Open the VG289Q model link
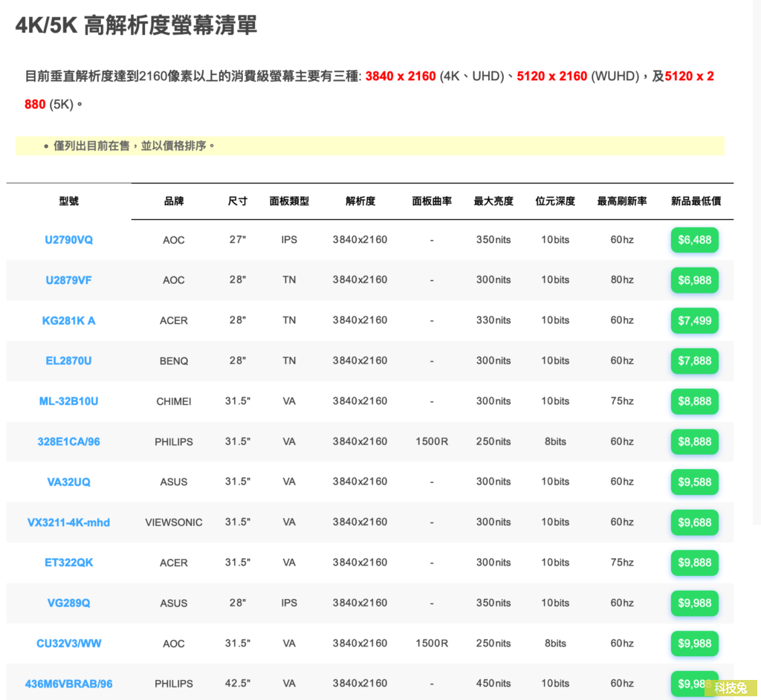The image size is (761, 700). pyautogui.click(x=68, y=603)
